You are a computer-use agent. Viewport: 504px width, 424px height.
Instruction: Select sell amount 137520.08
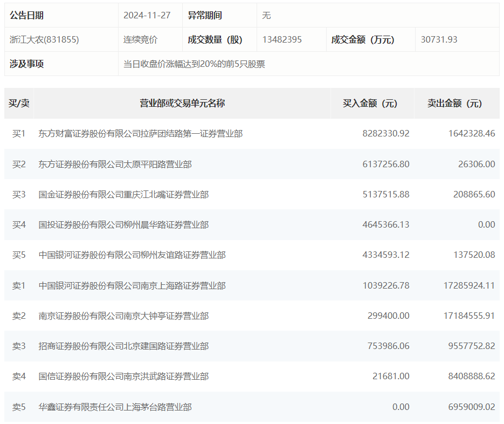click(x=474, y=255)
